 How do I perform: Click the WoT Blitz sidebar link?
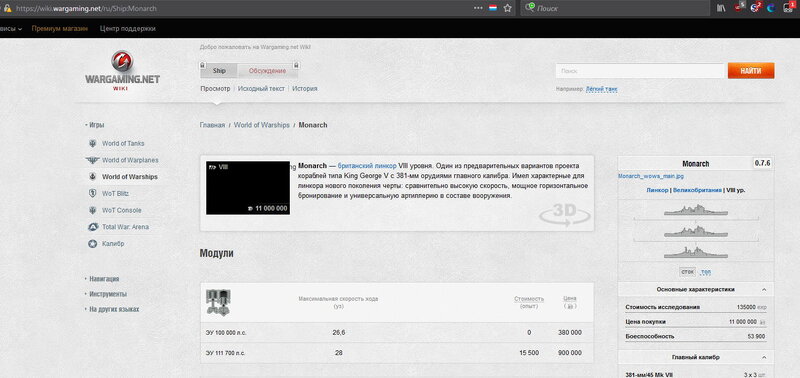pos(115,194)
